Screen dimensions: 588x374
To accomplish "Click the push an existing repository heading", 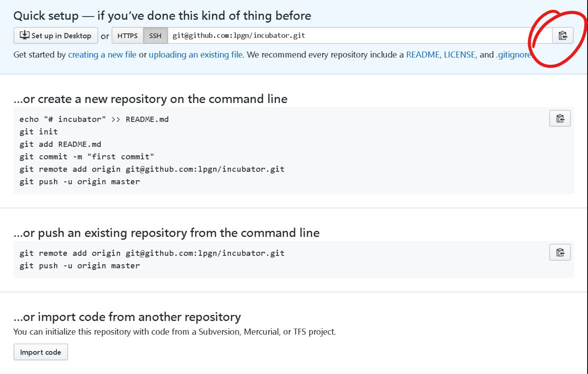I will [x=166, y=233].
